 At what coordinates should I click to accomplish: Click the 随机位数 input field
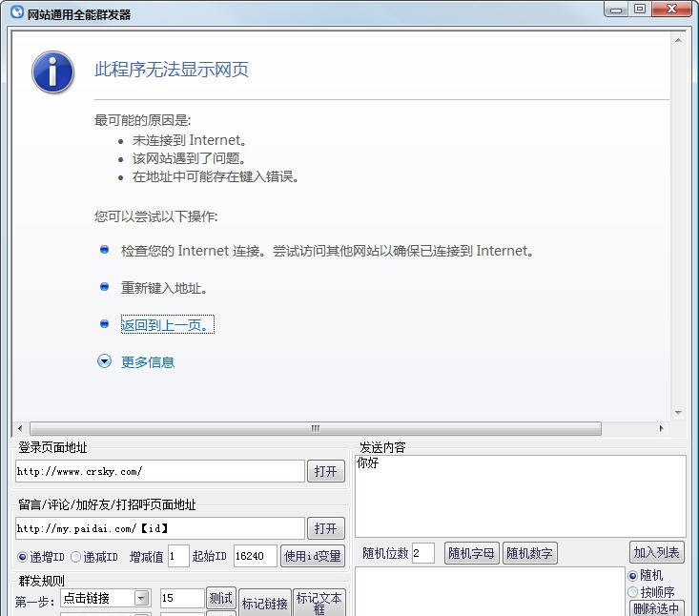423,553
